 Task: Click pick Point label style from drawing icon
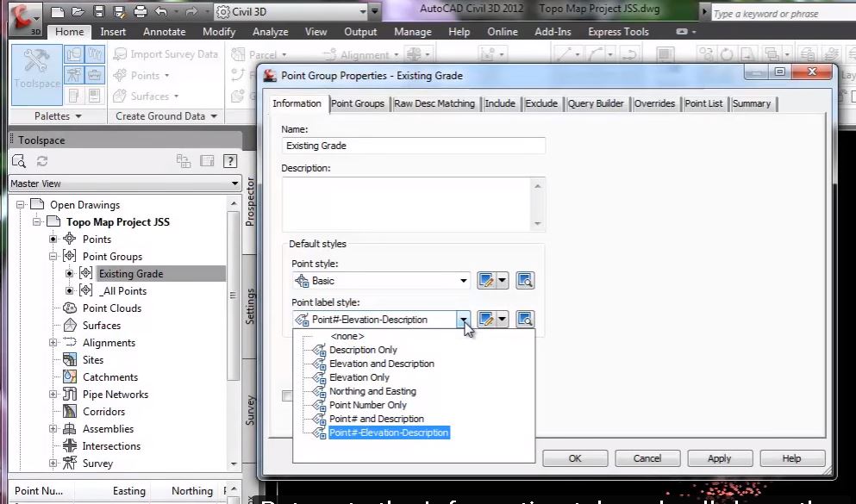(x=525, y=320)
